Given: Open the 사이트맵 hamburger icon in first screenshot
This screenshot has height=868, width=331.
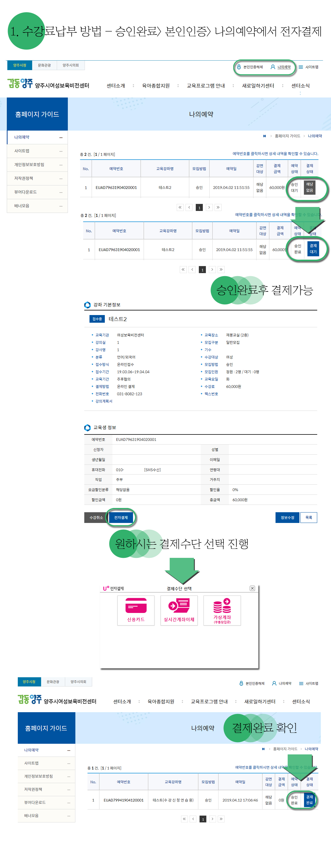Looking at the screenshot, I should [x=301, y=67].
